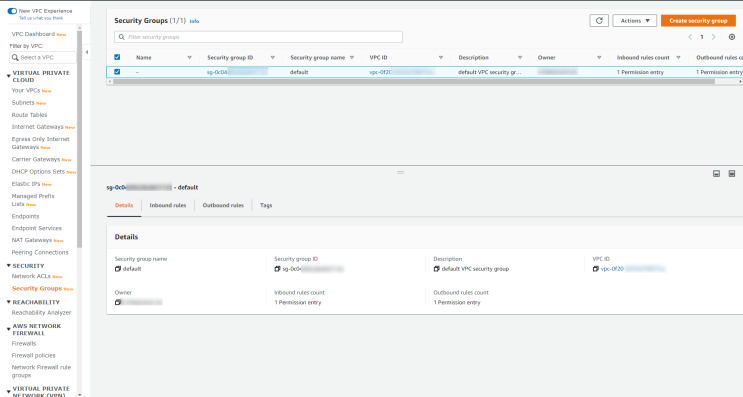
Task: Open Internet Gateways
Action: click(37, 127)
